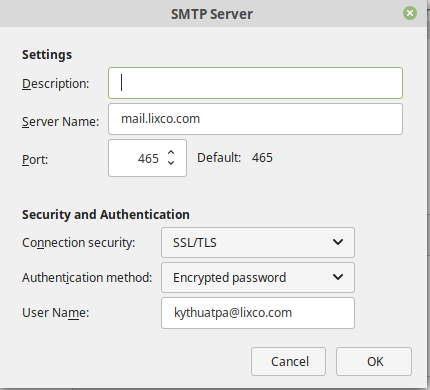Click the Description label

click(x=56, y=84)
